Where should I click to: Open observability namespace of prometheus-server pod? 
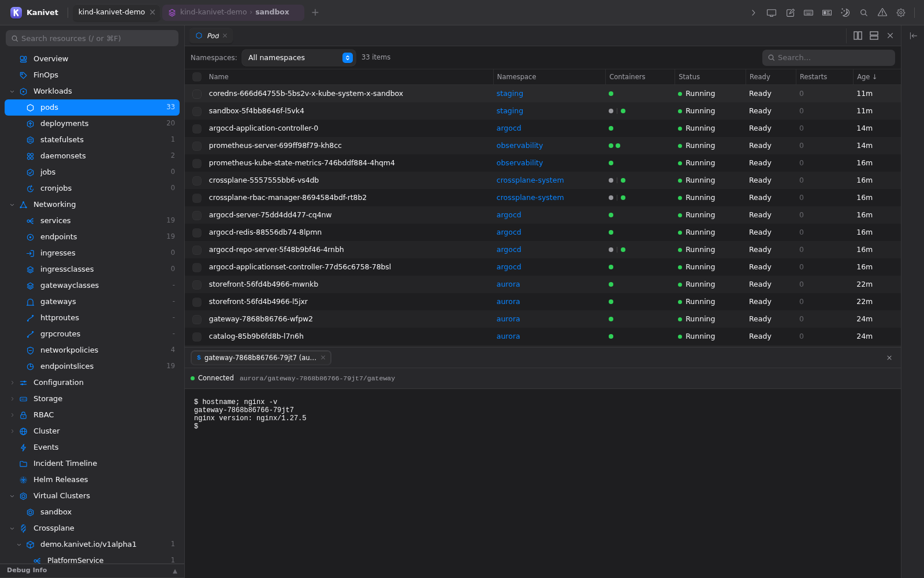pos(520,146)
